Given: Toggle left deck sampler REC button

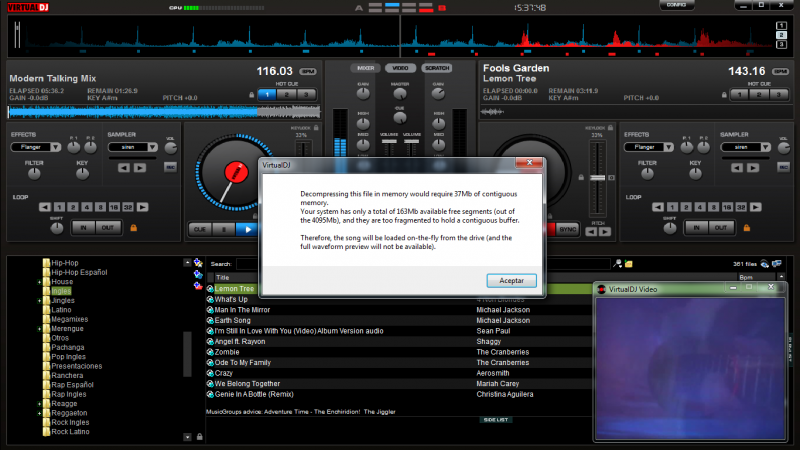Looking at the screenshot, I should point(170,167).
